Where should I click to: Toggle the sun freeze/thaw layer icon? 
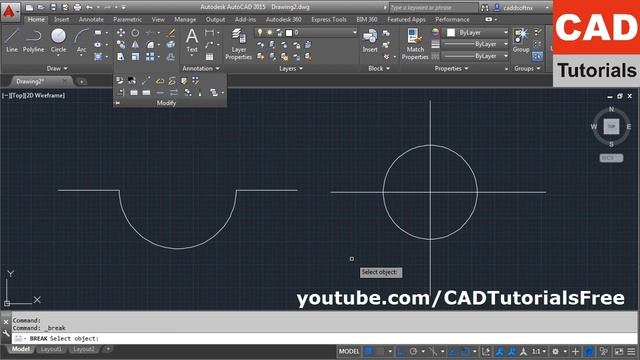(x=269, y=32)
